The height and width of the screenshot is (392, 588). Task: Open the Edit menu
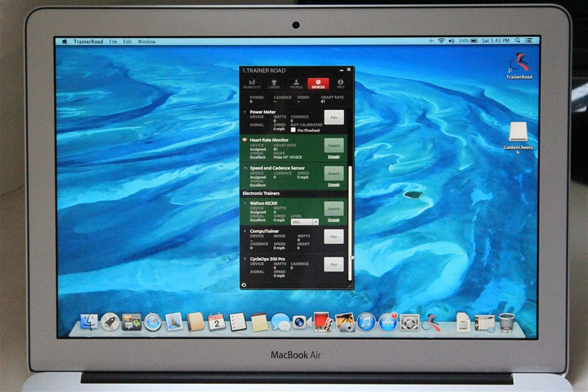tap(127, 42)
